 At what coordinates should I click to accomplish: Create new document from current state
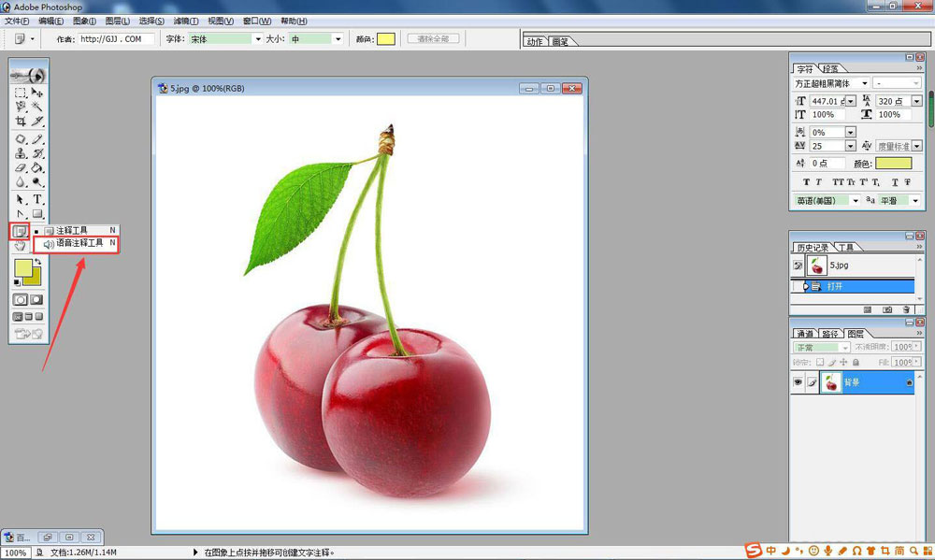click(868, 309)
